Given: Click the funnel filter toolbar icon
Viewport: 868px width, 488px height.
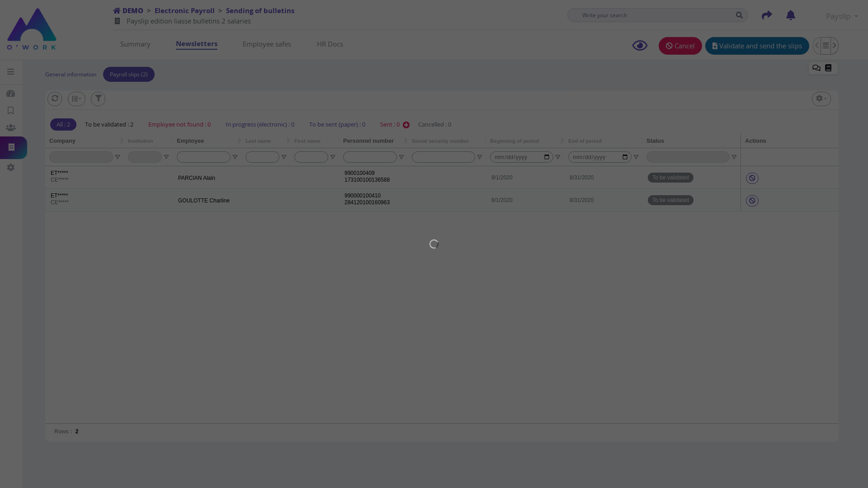Looking at the screenshot, I should tap(98, 99).
